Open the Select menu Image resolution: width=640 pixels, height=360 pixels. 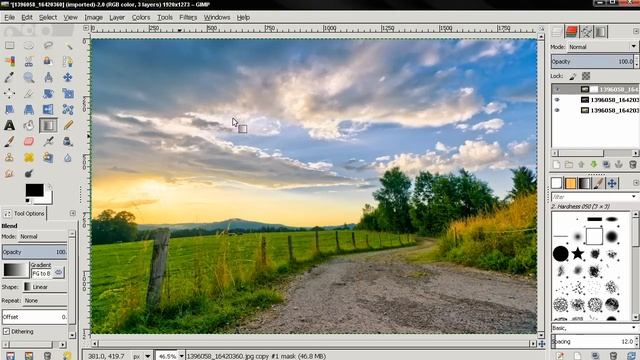pyautogui.click(x=48, y=17)
